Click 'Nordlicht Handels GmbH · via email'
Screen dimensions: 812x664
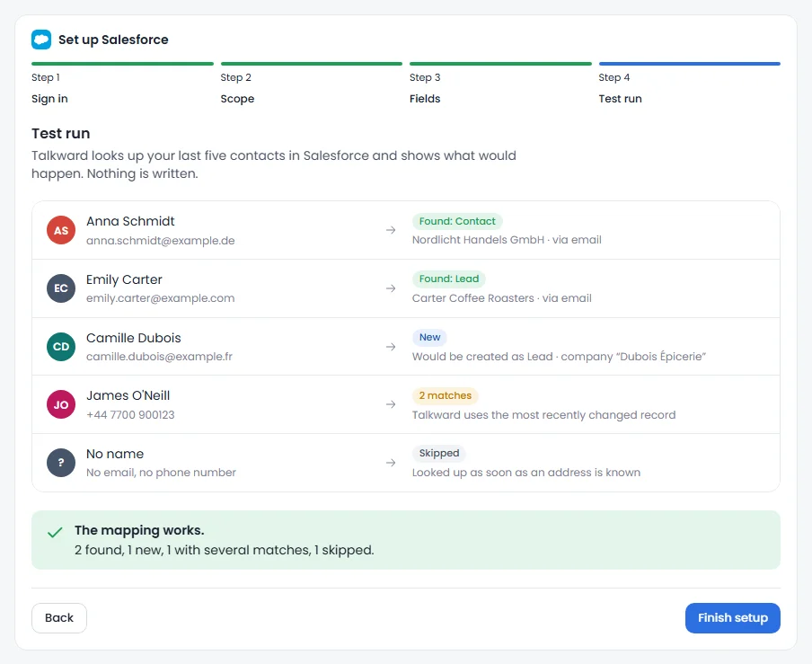507,240
